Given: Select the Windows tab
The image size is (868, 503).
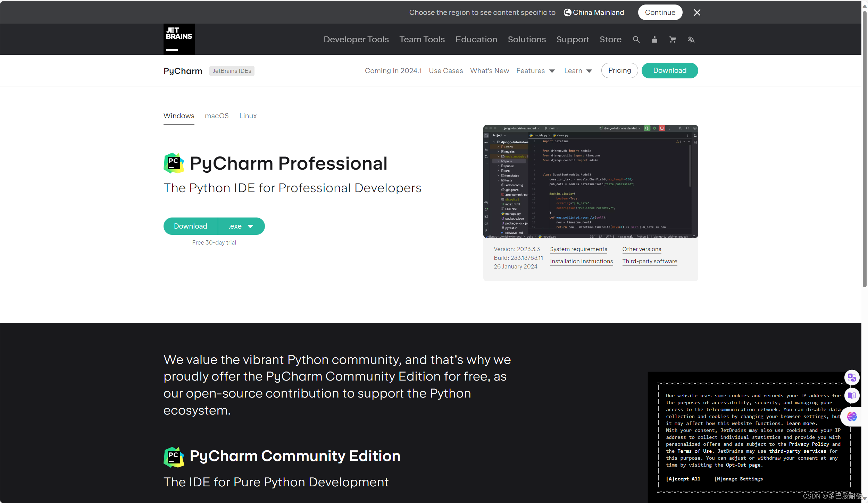Looking at the screenshot, I should pyautogui.click(x=179, y=116).
